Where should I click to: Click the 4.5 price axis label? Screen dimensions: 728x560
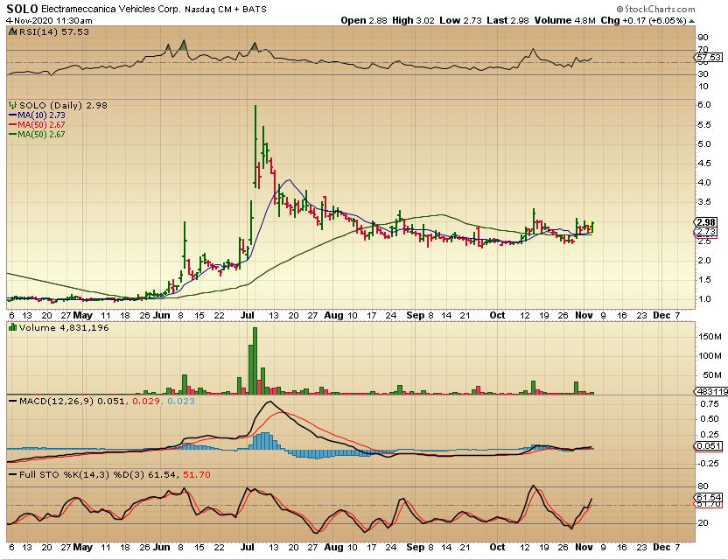[703, 163]
